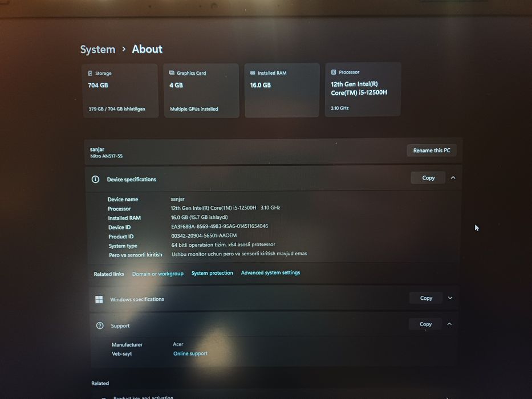Click the 3.10 GHz text on Processor card

click(340, 108)
